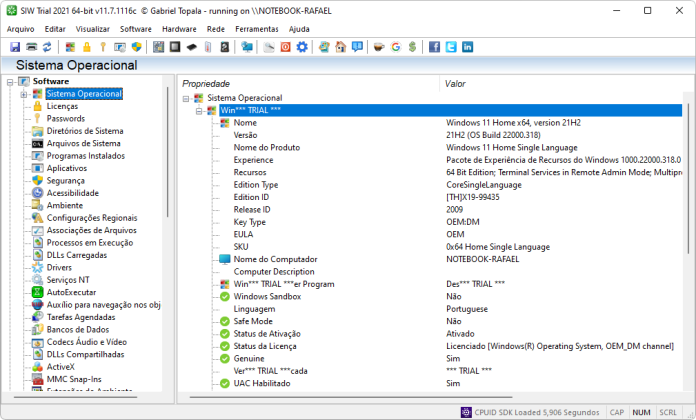696x420 pixels.
Task: Open the Editar menu
Action: coord(55,29)
